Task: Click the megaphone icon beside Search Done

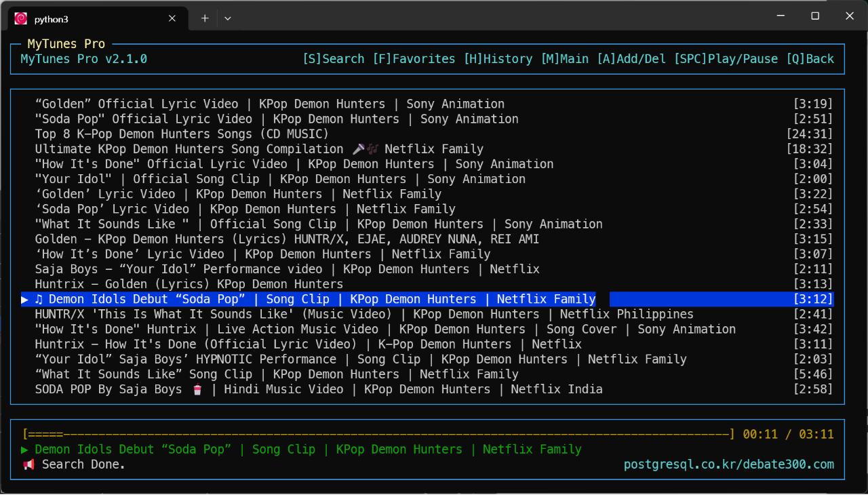Action: coord(28,464)
